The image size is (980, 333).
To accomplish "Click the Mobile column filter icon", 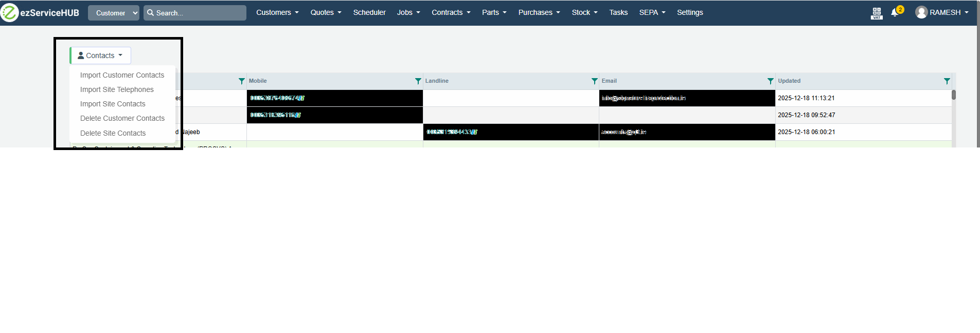I will (418, 81).
